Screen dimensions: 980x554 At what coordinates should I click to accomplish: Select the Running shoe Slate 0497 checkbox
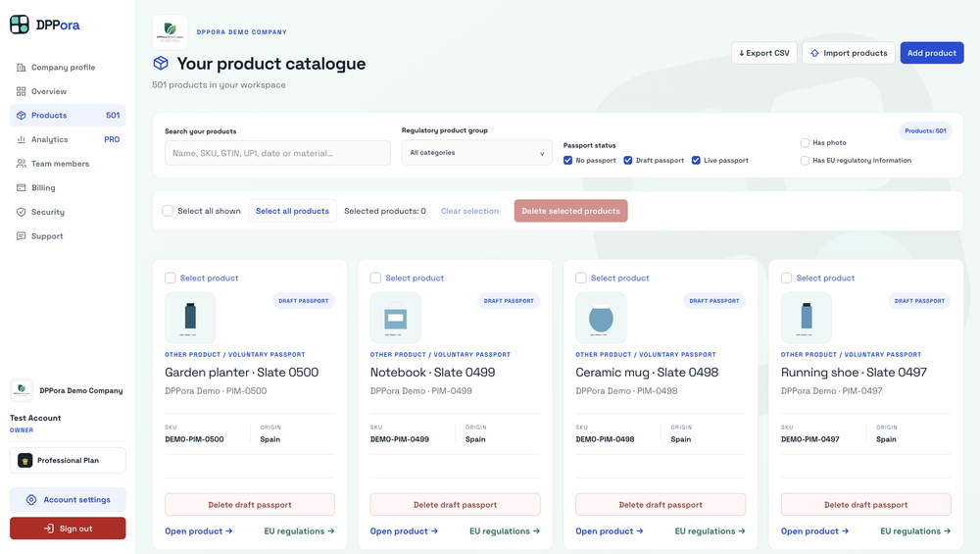pos(786,277)
